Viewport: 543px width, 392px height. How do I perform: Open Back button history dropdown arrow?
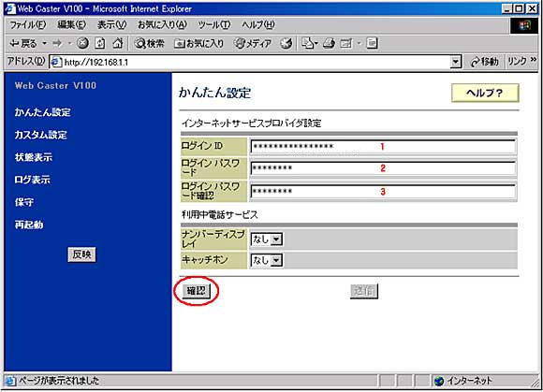pos(45,43)
